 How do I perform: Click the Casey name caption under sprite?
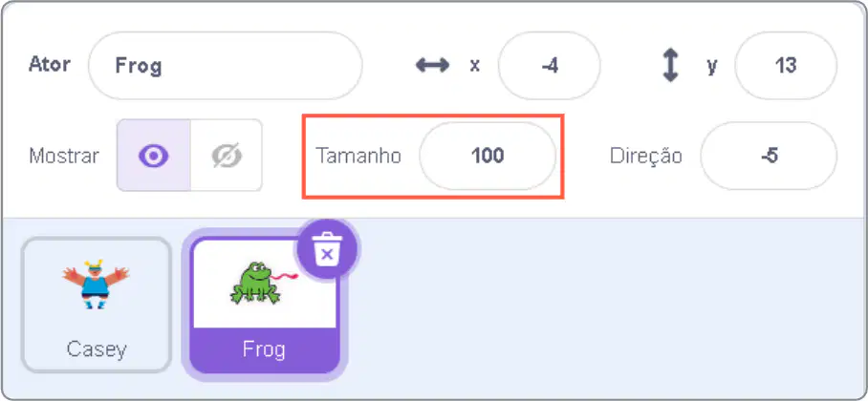click(x=97, y=349)
